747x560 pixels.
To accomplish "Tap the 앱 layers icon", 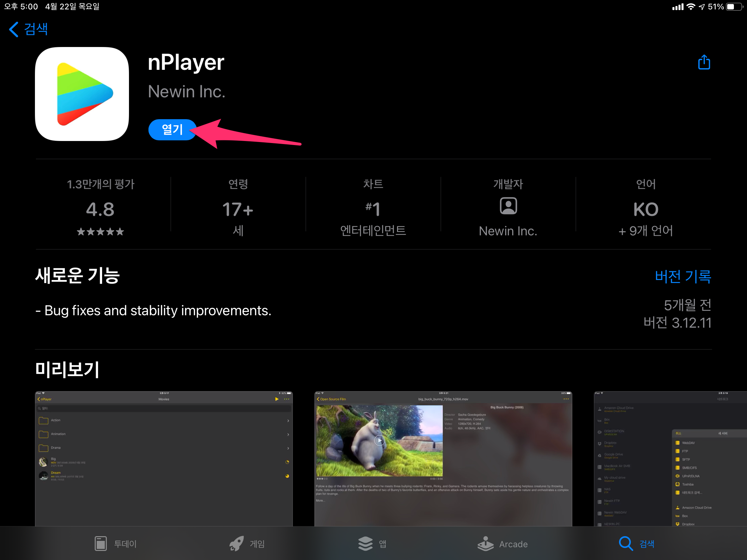I will [x=365, y=544].
